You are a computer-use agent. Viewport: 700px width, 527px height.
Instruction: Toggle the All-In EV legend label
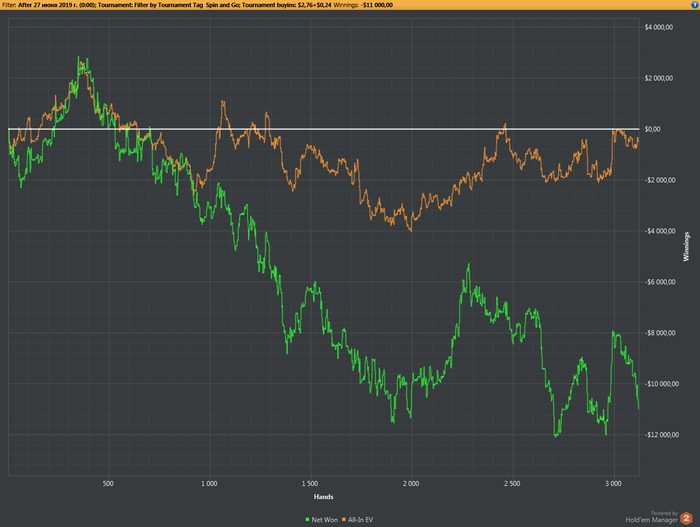(x=360, y=519)
